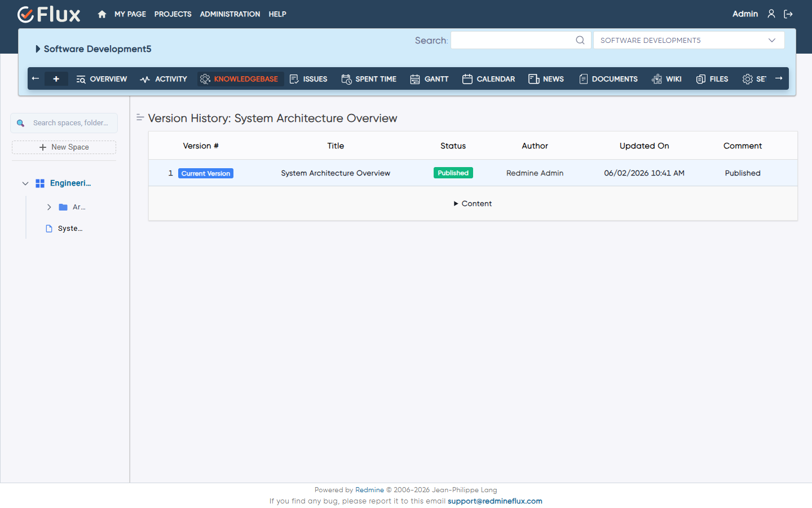The image size is (812, 508).
Task: Click the plus icon in project menu
Action: click(x=56, y=79)
